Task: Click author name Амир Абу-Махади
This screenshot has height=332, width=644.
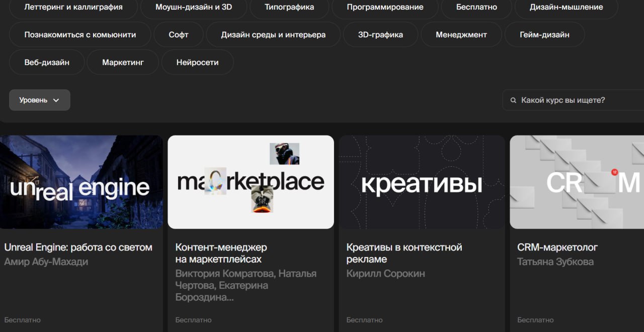Action: tap(46, 261)
